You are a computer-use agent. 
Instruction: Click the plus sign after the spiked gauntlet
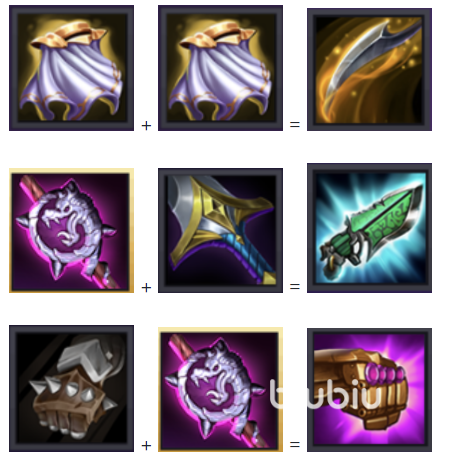tap(146, 446)
